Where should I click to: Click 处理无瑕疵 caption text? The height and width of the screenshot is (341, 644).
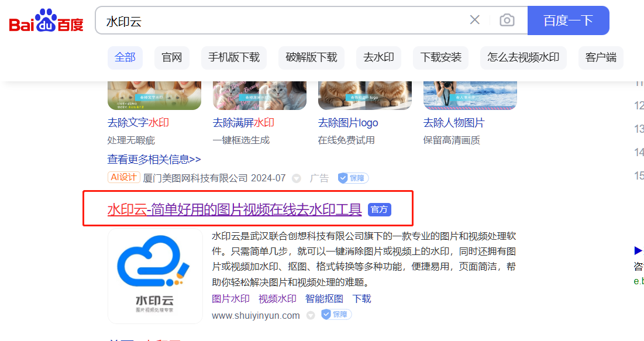click(x=131, y=140)
